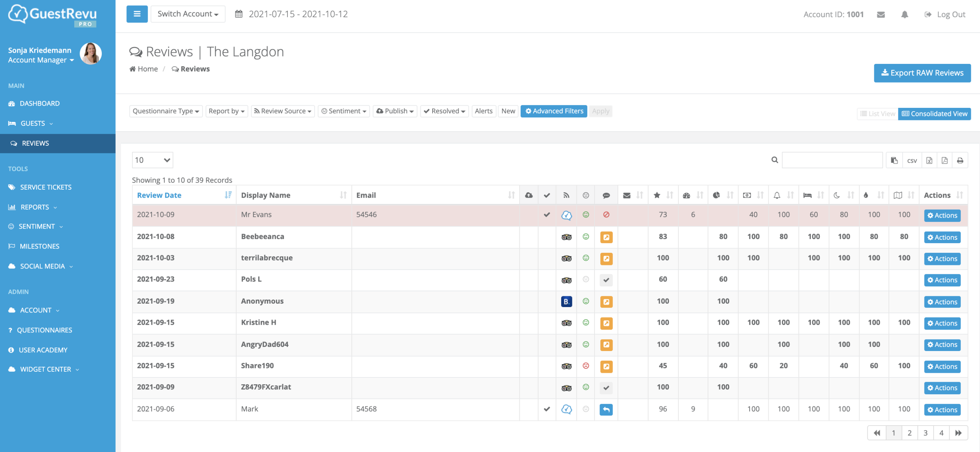Click Booking.com source icon for Anonymous

(x=567, y=301)
